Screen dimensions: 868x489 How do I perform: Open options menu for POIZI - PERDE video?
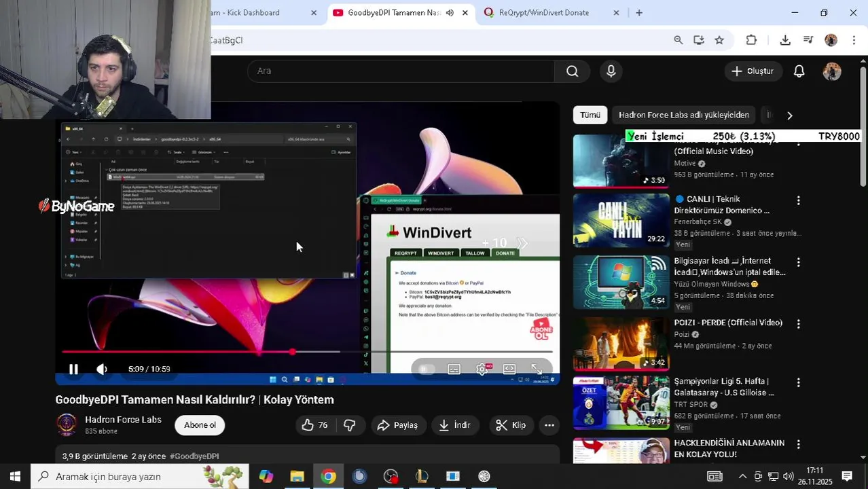[798, 324]
